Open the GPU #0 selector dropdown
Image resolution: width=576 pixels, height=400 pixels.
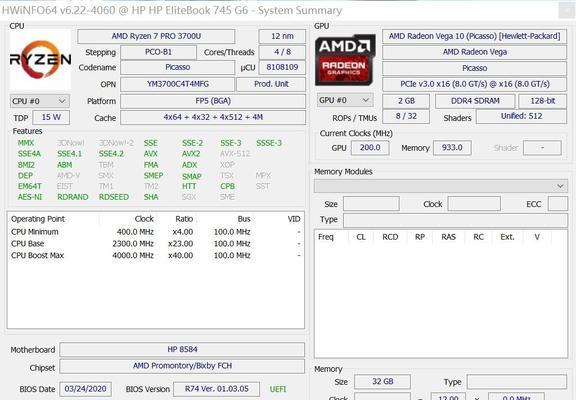pyautogui.click(x=345, y=100)
